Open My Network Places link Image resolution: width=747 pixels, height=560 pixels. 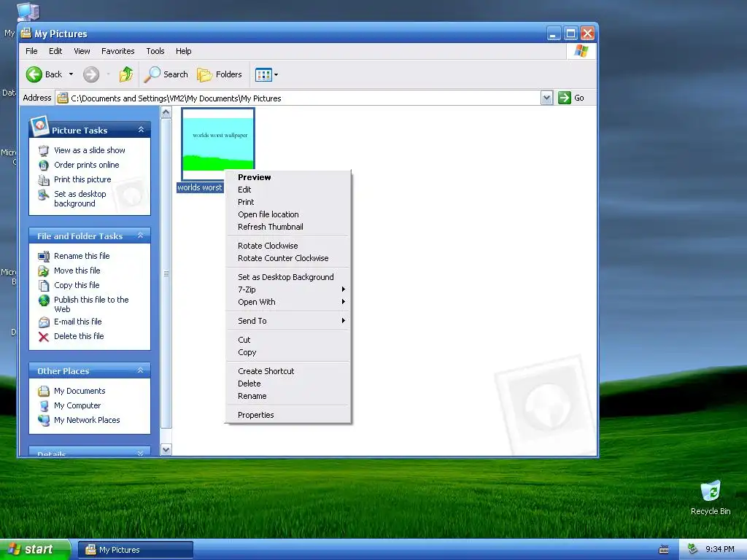pos(87,420)
